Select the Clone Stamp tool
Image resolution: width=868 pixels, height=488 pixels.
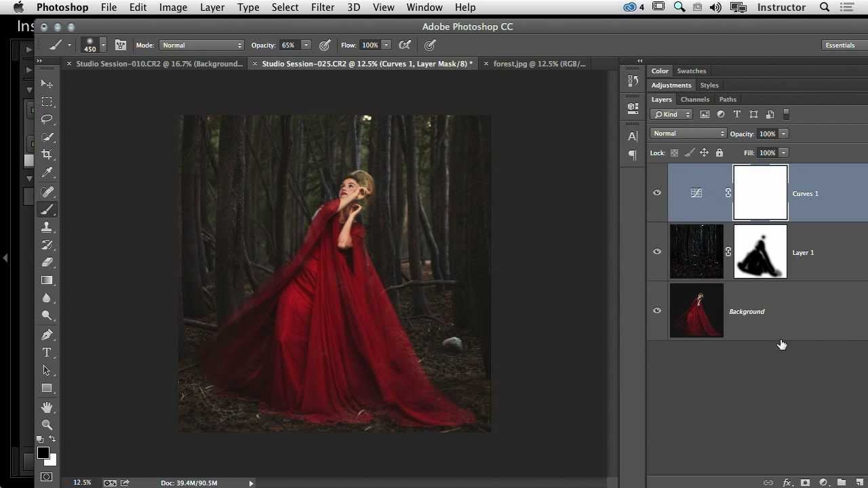(x=47, y=227)
